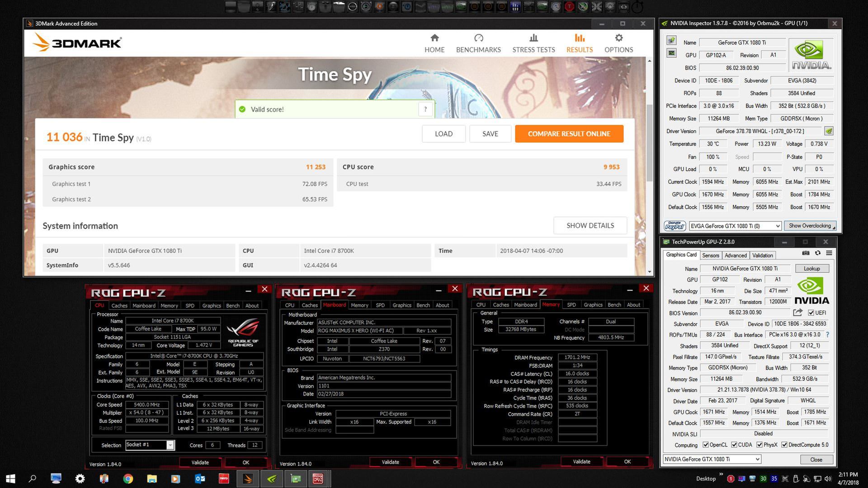Click GPU-Z refresh icon
868x488 pixels.
(817, 253)
